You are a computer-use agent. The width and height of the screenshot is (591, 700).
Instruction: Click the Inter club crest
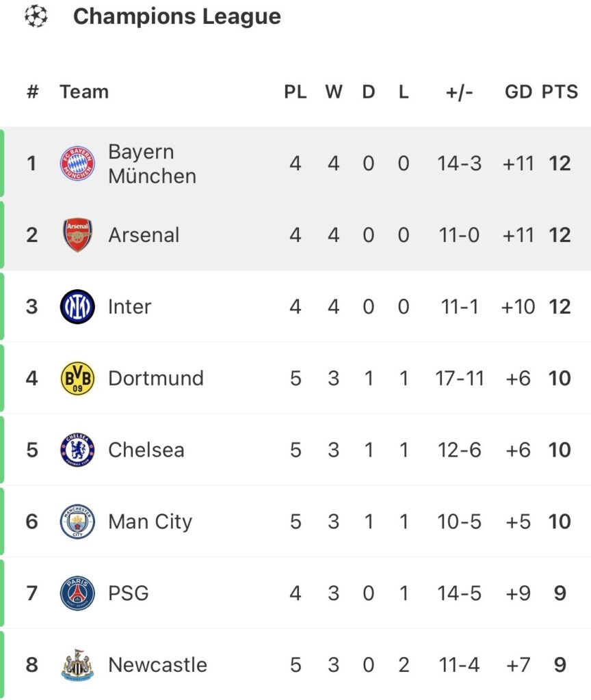pyautogui.click(x=77, y=307)
